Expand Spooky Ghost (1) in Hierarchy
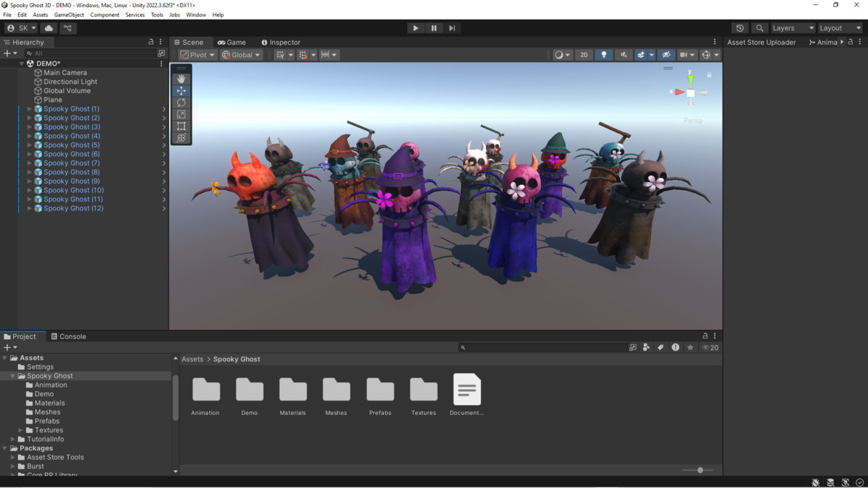The height and width of the screenshot is (488, 868). (30, 109)
